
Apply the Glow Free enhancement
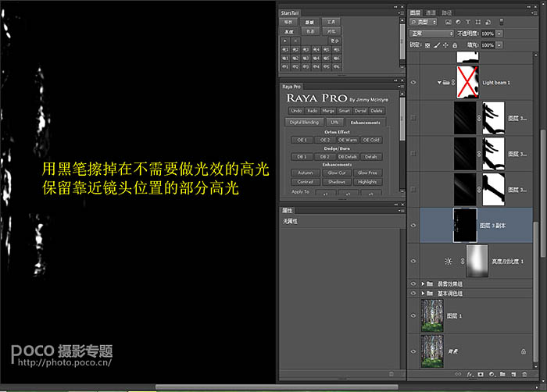tap(367, 173)
